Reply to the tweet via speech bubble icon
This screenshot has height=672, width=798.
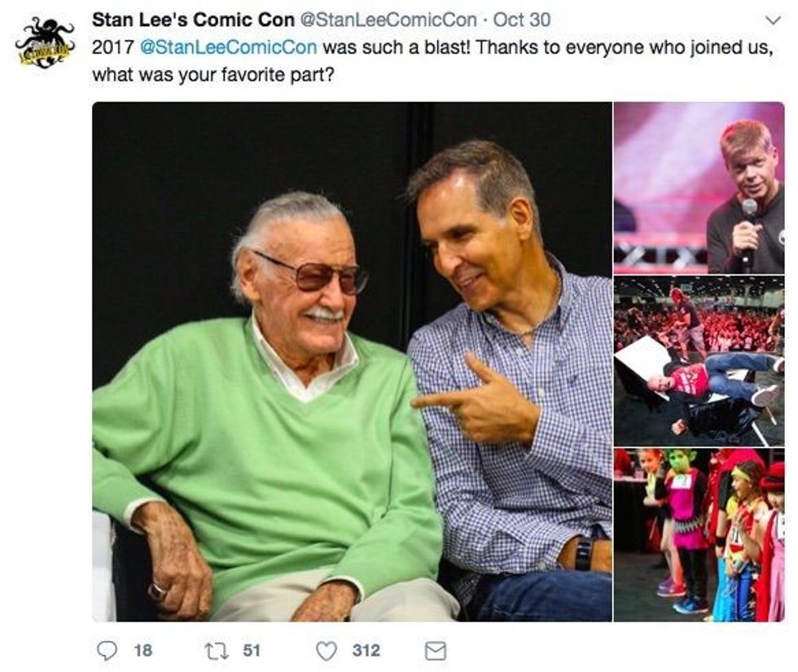(x=107, y=650)
